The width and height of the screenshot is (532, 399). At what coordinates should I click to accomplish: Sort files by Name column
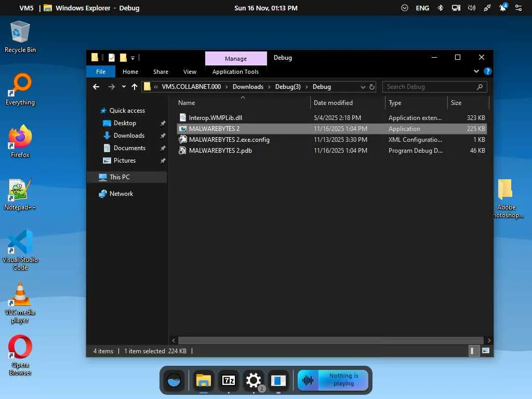coord(243,103)
